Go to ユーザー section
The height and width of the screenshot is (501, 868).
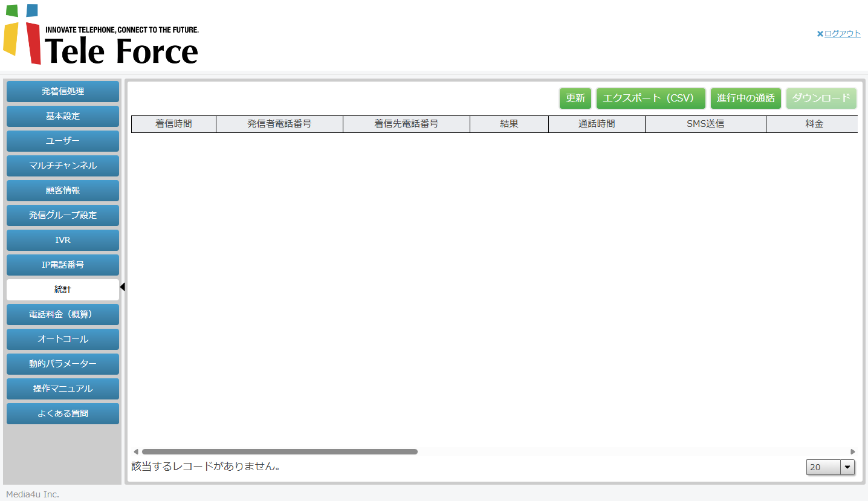click(x=63, y=141)
